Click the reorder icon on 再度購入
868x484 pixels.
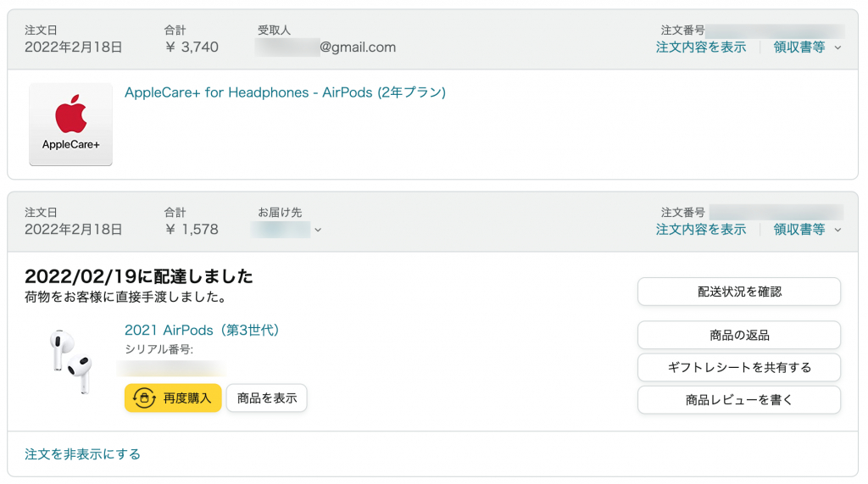[x=144, y=398]
